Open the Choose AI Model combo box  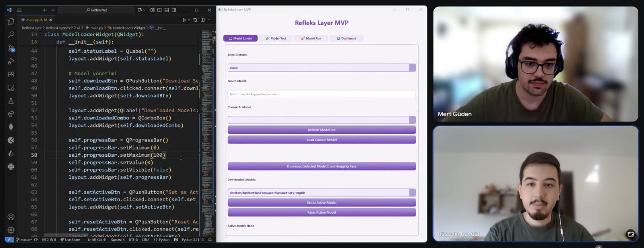321,120
